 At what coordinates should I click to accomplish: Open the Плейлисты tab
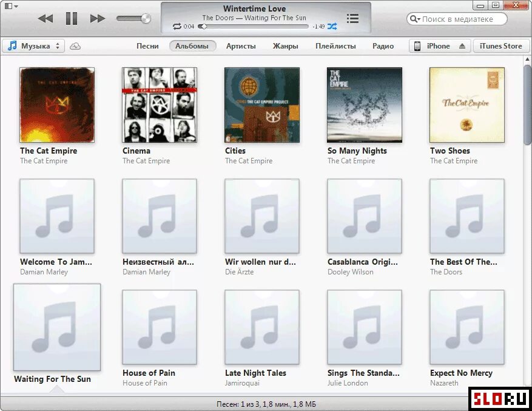pos(335,46)
